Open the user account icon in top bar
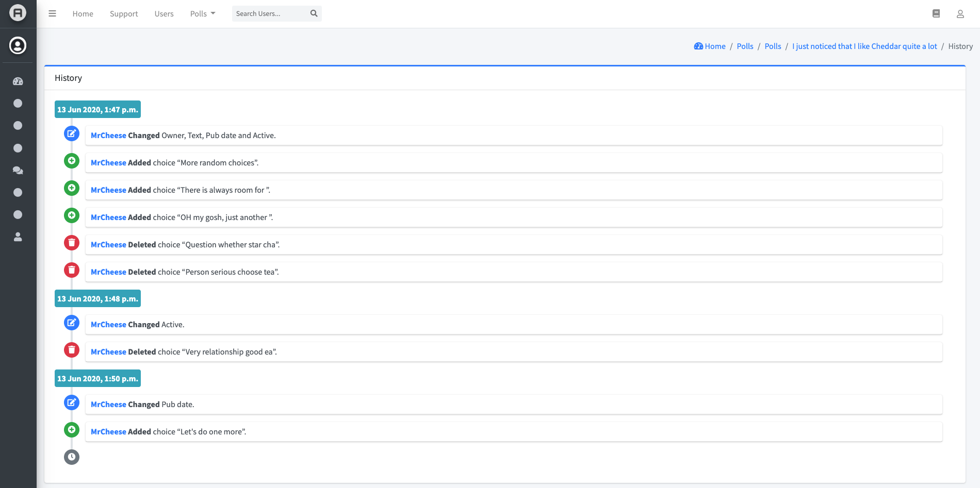The height and width of the screenshot is (488, 980). [960, 14]
